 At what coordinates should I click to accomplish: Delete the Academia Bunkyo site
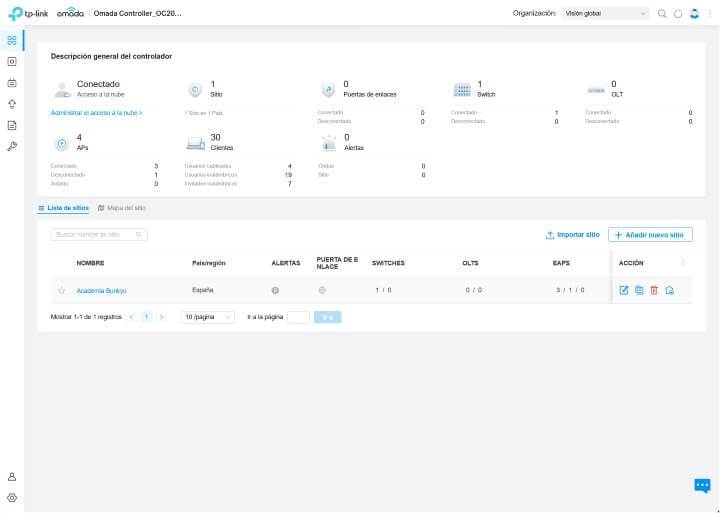tap(654, 290)
